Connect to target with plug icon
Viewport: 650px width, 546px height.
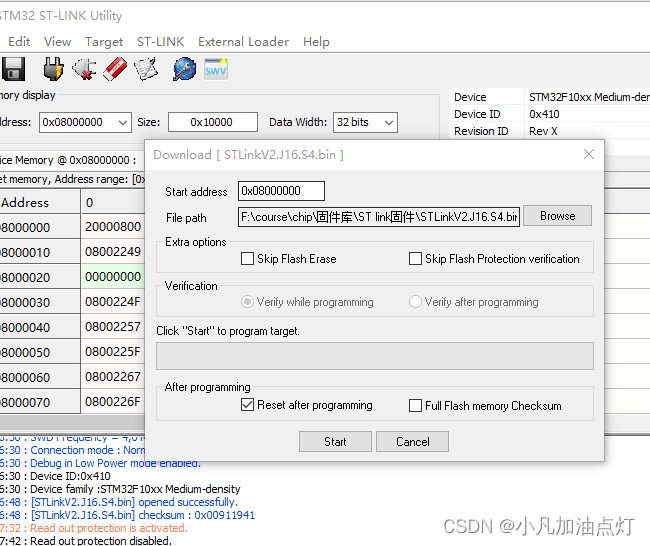click(53, 69)
